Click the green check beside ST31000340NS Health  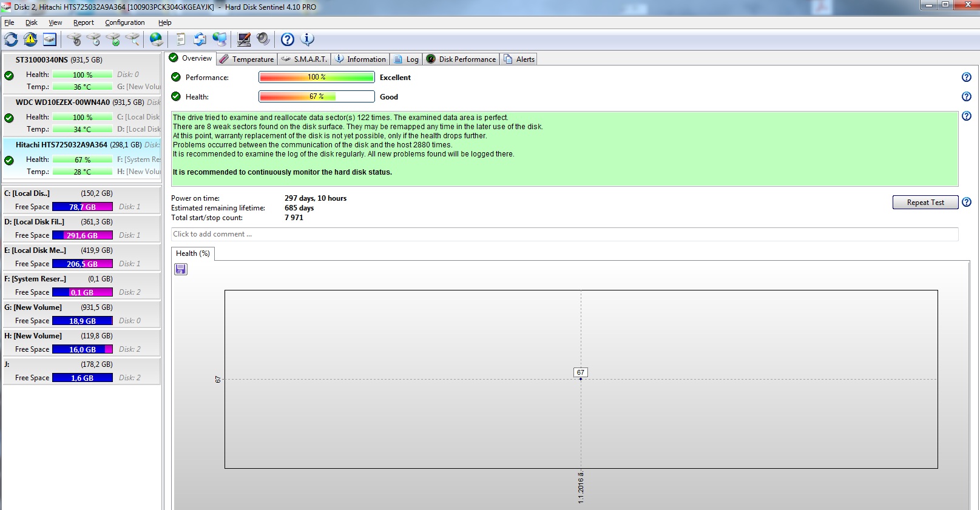pyautogui.click(x=9, y=76)
